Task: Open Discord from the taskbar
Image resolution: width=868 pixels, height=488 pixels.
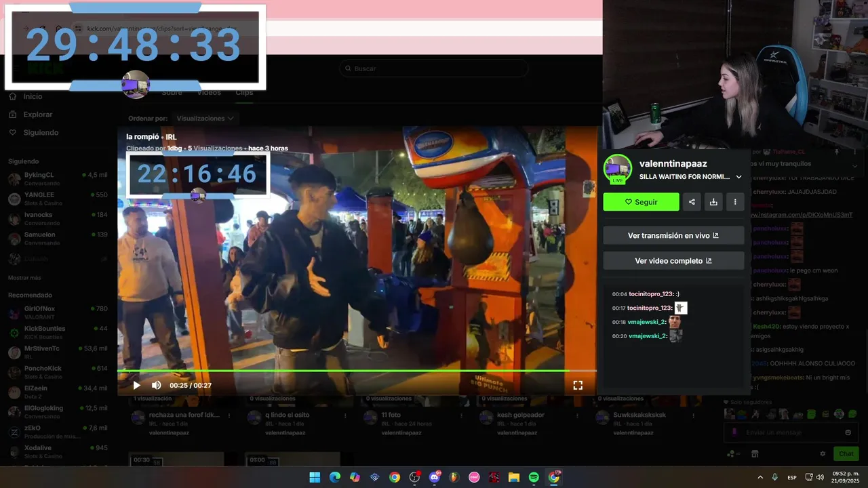Action: click(435, 477)
